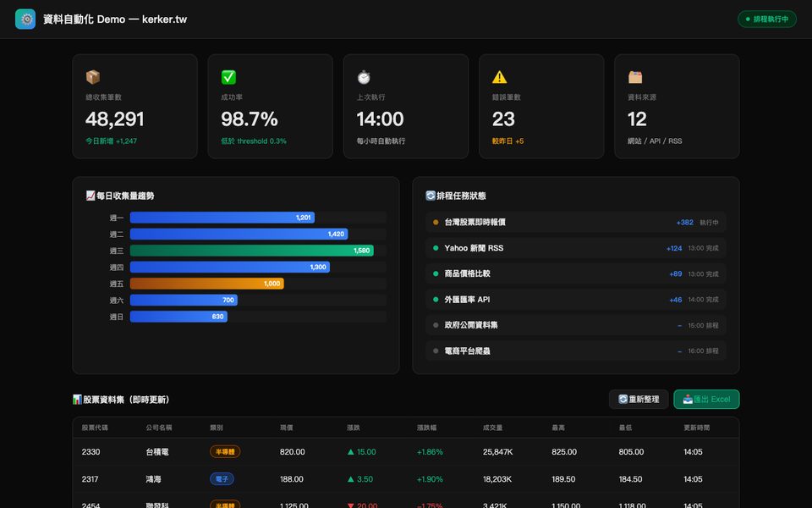
Task: Click the 漲跌幅 column header
Action: pos(426,428)
